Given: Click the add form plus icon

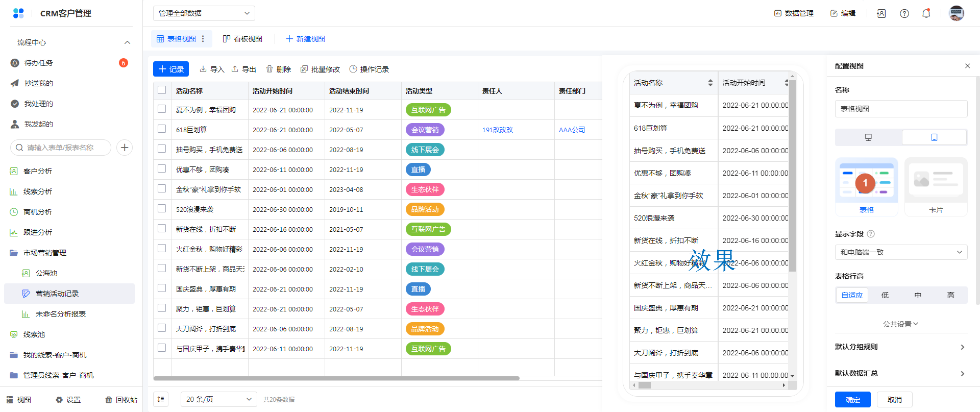Looking at the screenshot, I should 125,148.
